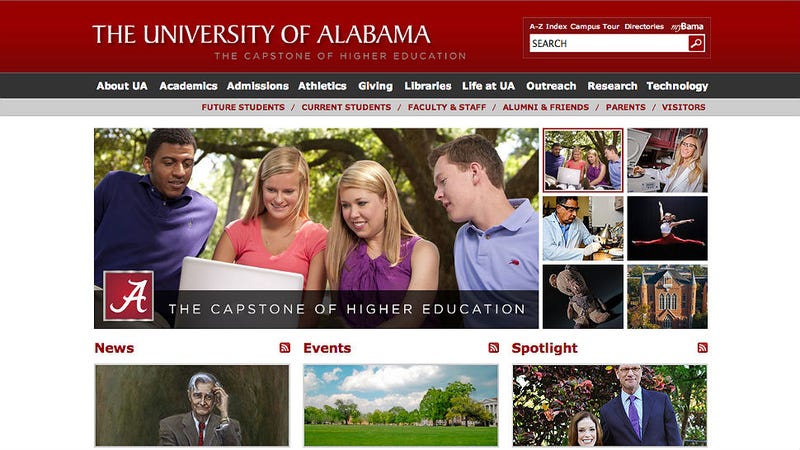Viewport: 800px width, 450px height.
Task: Click inside the SEARCH text field
Action: (x=609, y=43)
